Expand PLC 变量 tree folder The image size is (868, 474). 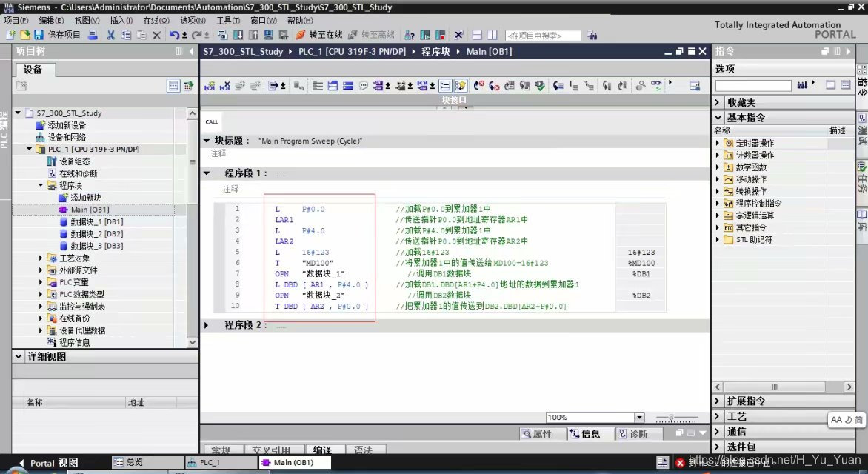41,282
